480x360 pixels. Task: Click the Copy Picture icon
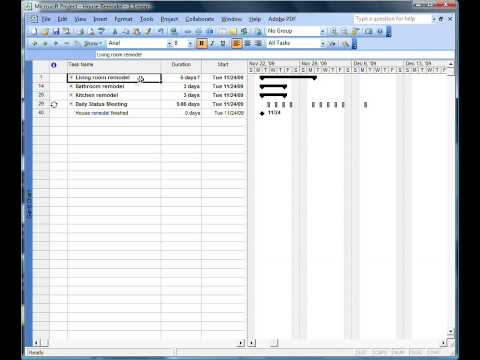point(368,31)
